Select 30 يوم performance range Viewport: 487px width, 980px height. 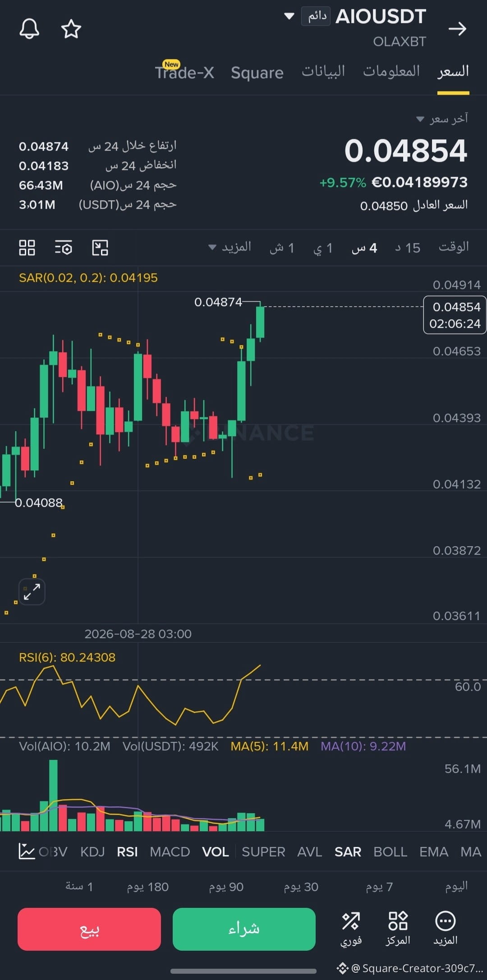301,887
